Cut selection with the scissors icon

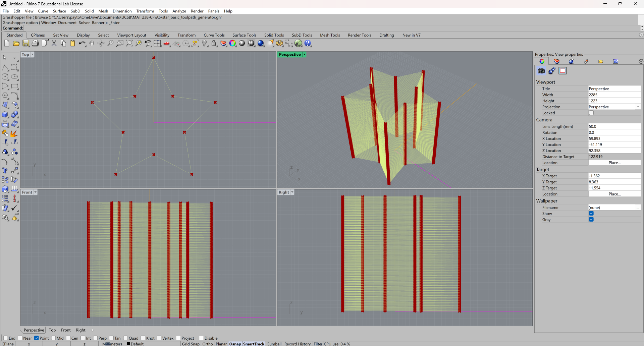54,43
